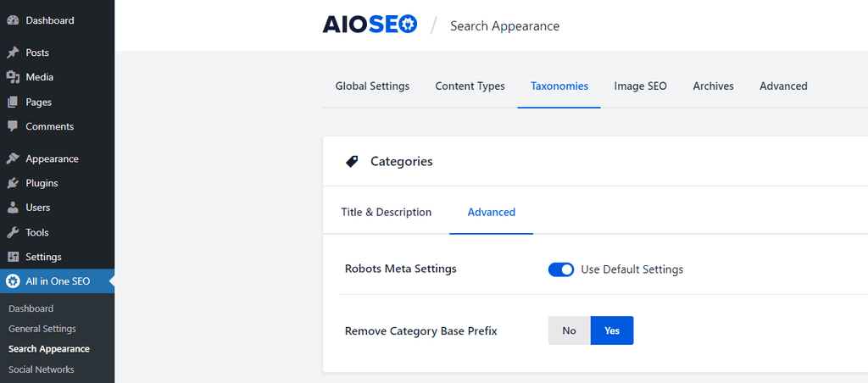Screen dimensions: 868x383
Task: Click the Use Default Settings label text
Action: pos(632,269)
